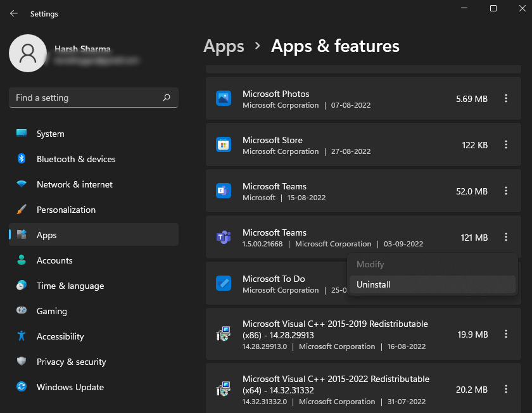Click the Bluetooth & devices icon
Image resolution: width=532 pixels, height=413 pixels.
[22, 159]
